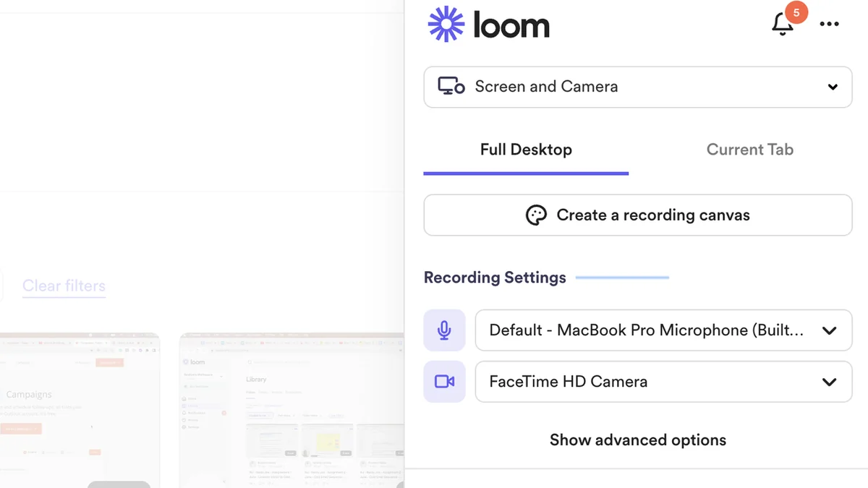The image size is (868, 488).
Task: Click the Clear filters link
Action: [64, 286]
